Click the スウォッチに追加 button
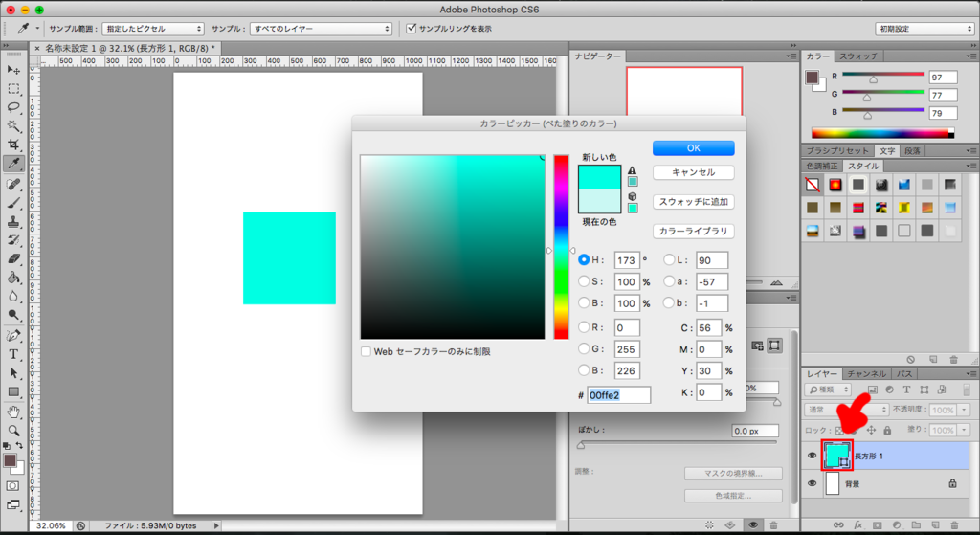 click(x=694, y=202)
